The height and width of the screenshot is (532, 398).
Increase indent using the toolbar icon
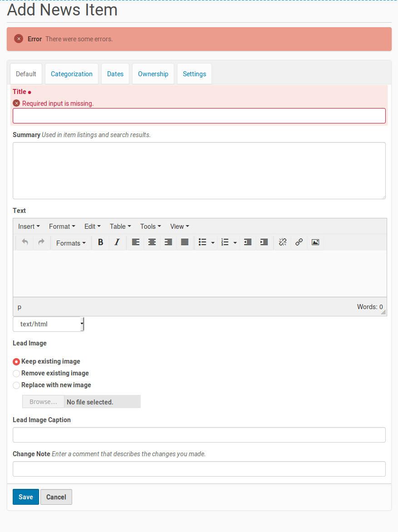[264, 242]
